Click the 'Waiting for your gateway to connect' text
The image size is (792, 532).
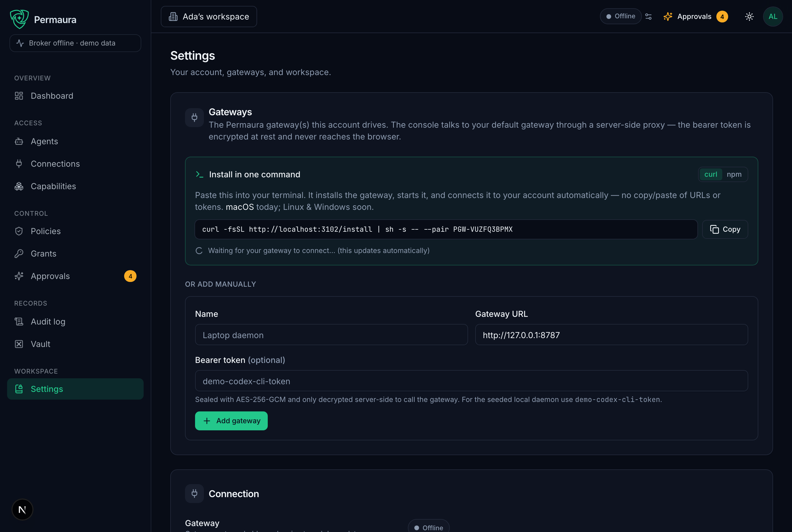coord(319,251)
